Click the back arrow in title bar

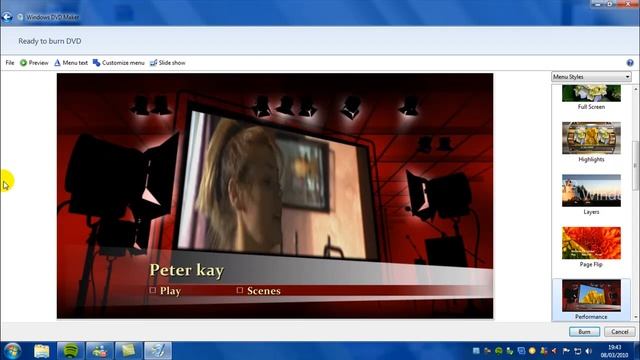coord(7,17)
